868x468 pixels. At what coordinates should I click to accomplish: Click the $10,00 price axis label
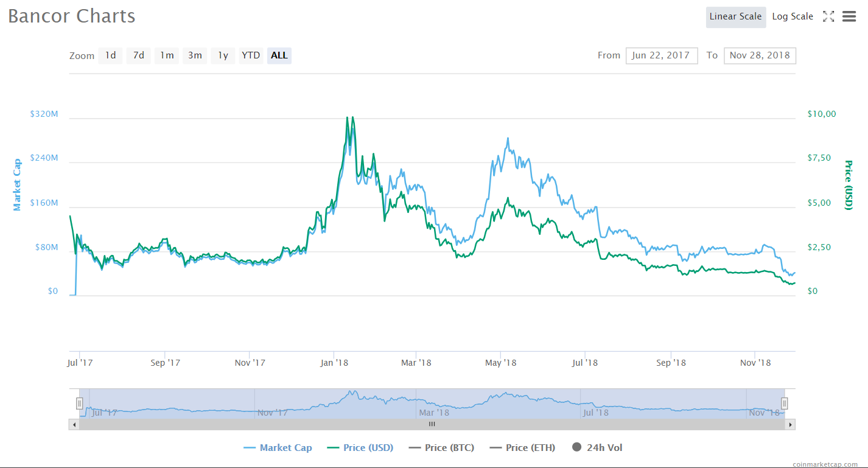[822, 114]
